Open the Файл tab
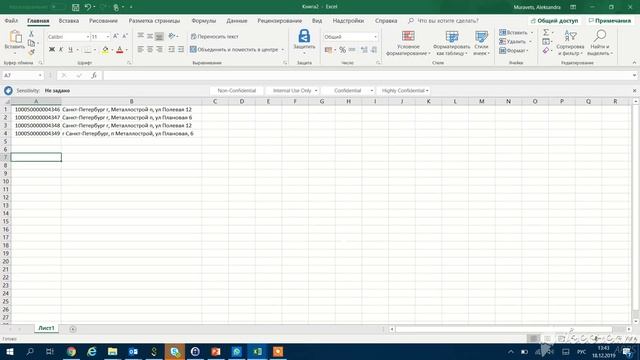The height and width of the screenshot is (360, 640). (x=11, y=20)
